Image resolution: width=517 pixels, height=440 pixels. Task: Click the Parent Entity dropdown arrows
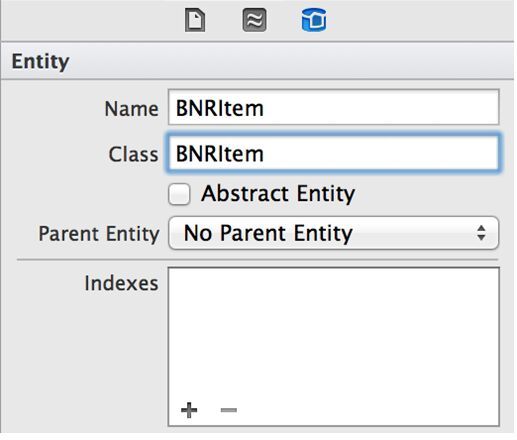click(481, 233)
